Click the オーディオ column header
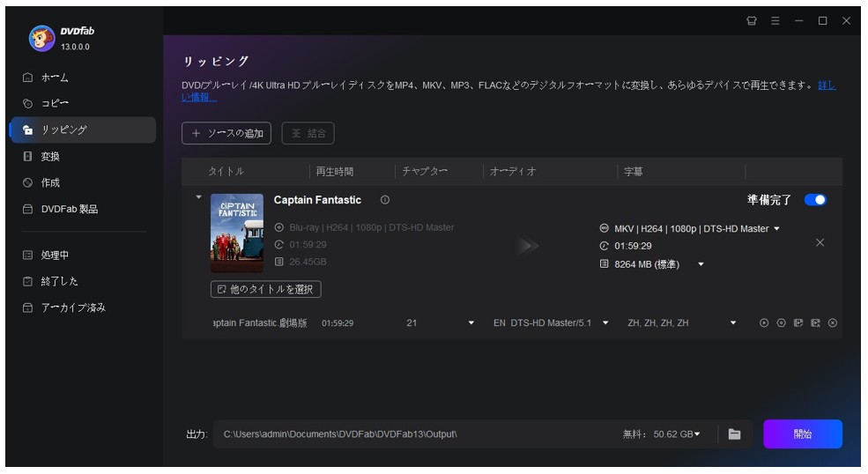This screenshot has width=868, height=474. click(513, 172)
